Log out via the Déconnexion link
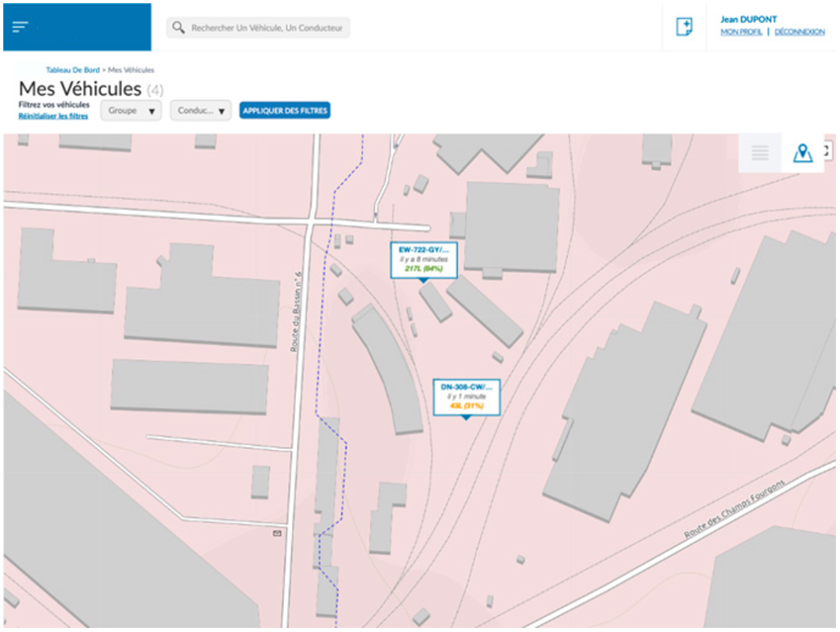 [x=799, y=32]
